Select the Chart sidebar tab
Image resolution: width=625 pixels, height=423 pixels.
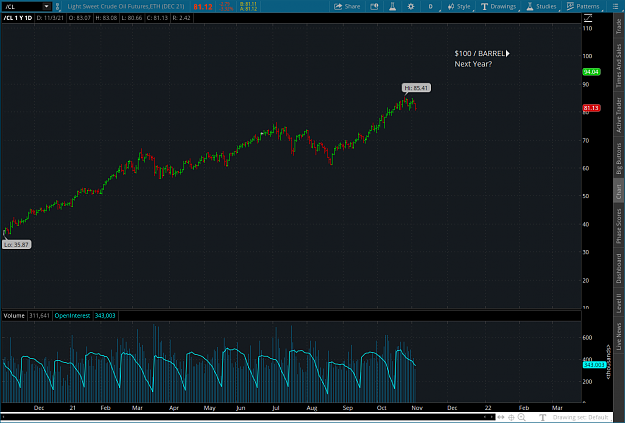tap(619, 192)
